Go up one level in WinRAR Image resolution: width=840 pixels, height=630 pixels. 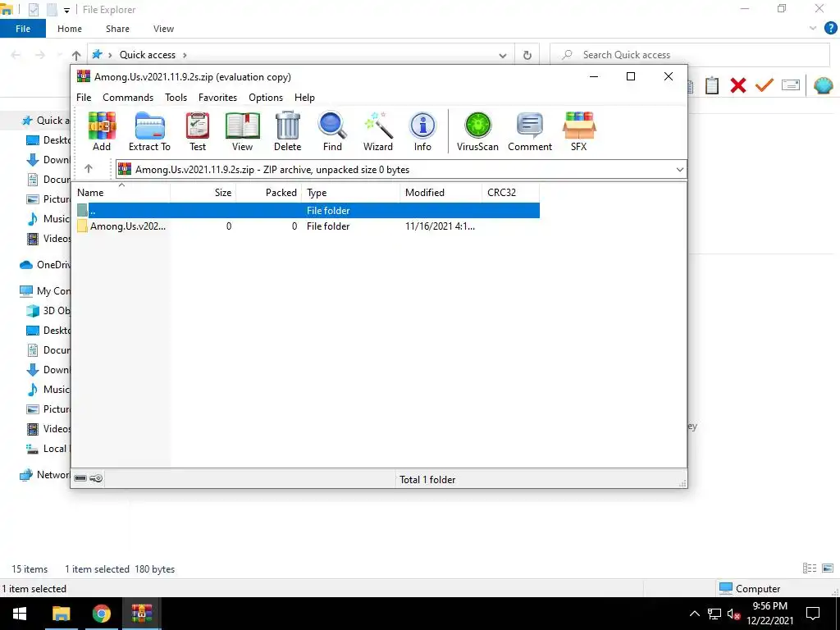[x=89, y=169]
